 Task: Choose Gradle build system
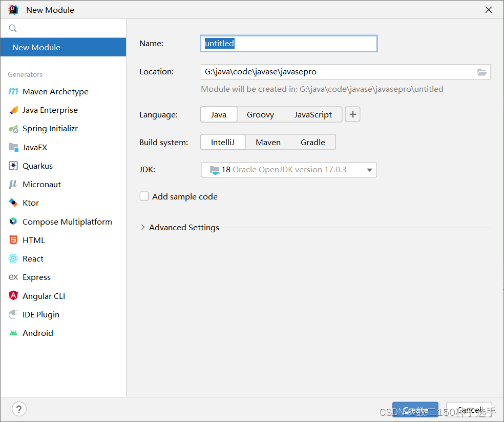coord(313,142)
